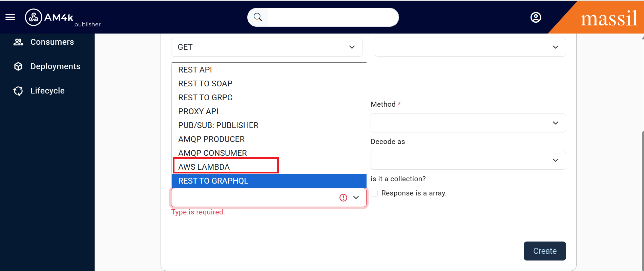Image resolution: width=644 pixels, height=271 pixels.
Task: Enable the Response is a array checkbox
Action: click(374, 193)
